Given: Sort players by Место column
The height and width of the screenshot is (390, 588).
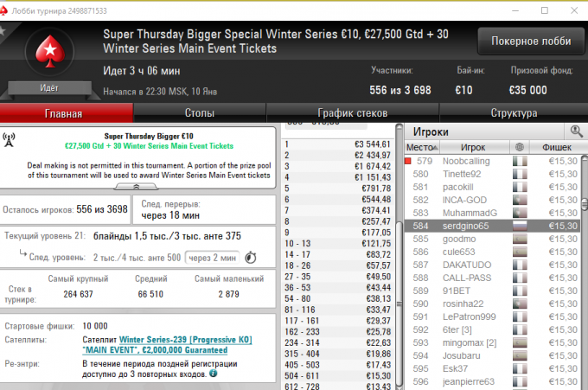Looking at the screenshot, I should pos(422,147).
